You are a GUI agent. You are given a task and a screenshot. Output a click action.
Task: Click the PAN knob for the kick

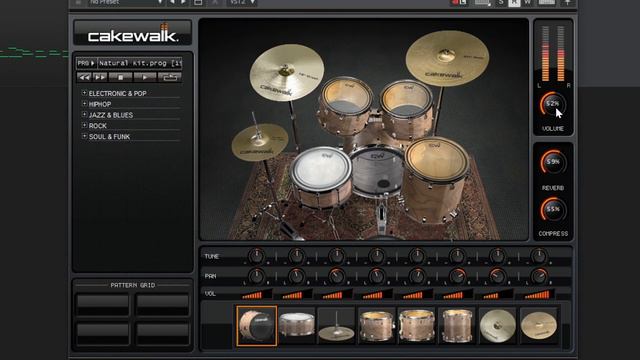(x=256, y=276)
